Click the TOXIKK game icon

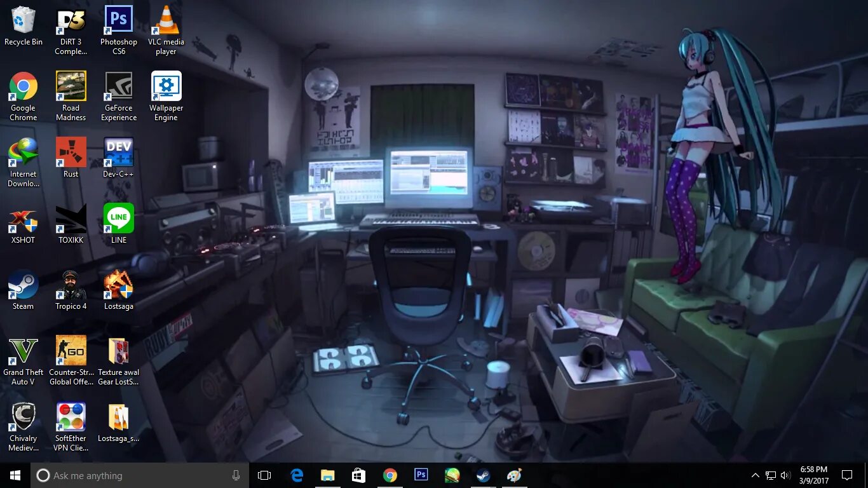[x=71, y=224]
